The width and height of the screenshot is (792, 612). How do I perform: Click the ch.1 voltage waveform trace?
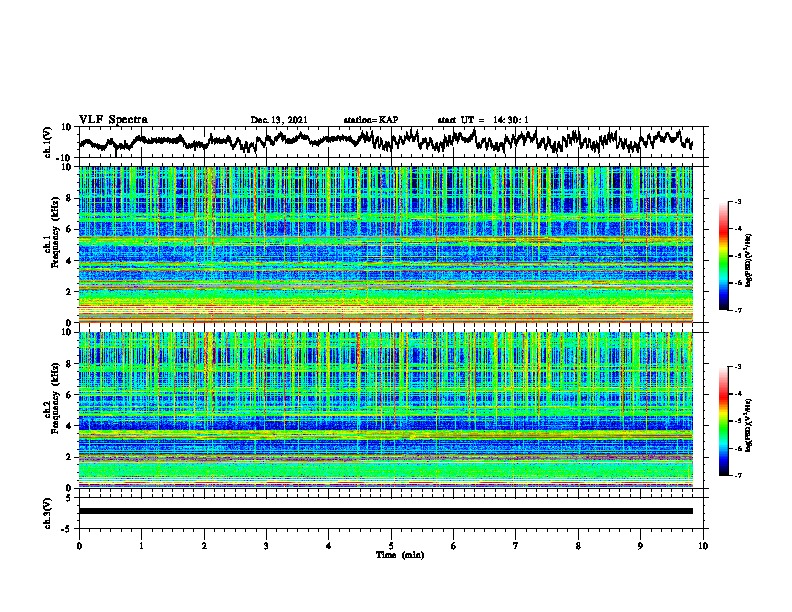tap(386, 140)
